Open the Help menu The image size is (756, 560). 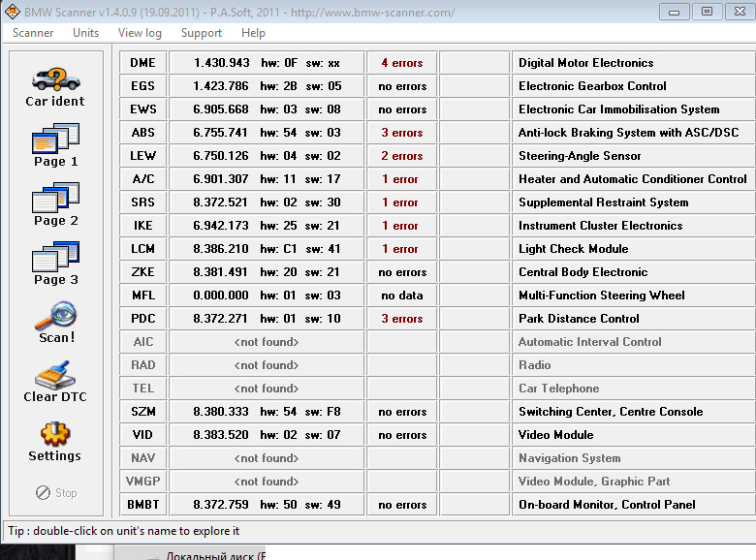[253, 33]
